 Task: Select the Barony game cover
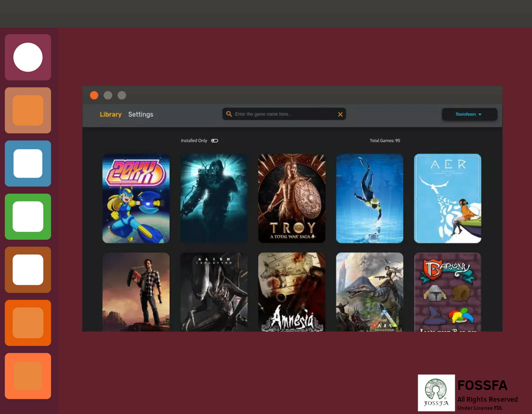pyautogui.click(x=448, y=292)
